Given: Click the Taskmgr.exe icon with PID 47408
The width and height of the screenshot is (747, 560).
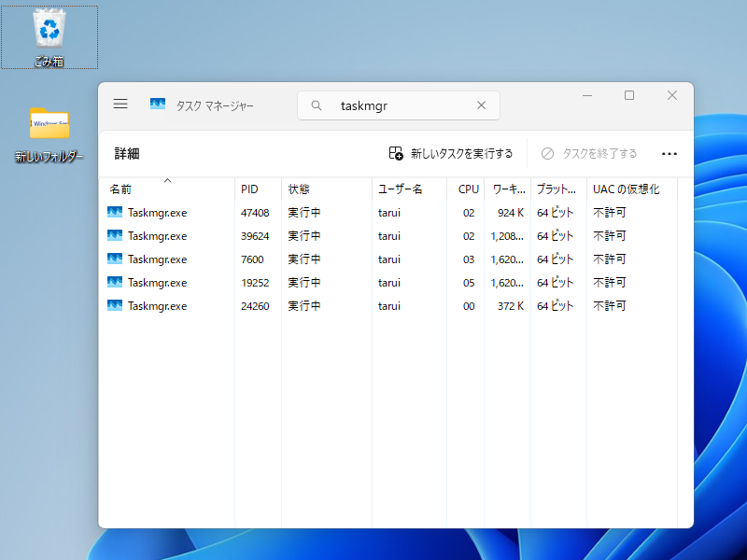Looking at the screenshot, I should tap(116, 212).
